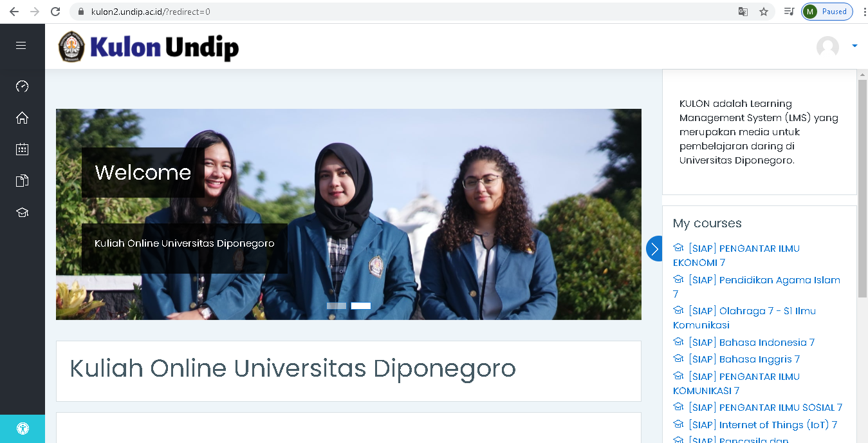This screenshot has width=868, height=443.
Task: Open [SIAP] Internet of Things (IoT) 7
Action: 762,425
